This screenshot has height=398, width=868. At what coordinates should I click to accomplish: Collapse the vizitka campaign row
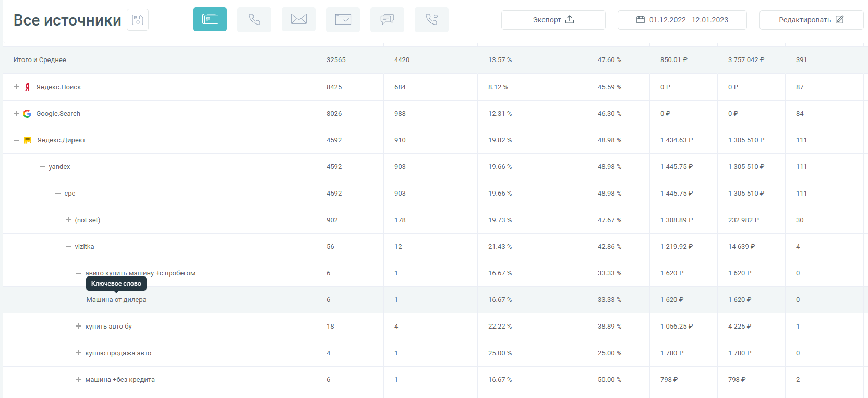[68, 247]
